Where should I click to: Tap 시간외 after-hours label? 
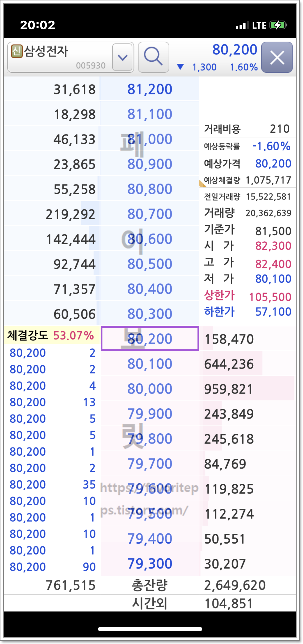150,603
